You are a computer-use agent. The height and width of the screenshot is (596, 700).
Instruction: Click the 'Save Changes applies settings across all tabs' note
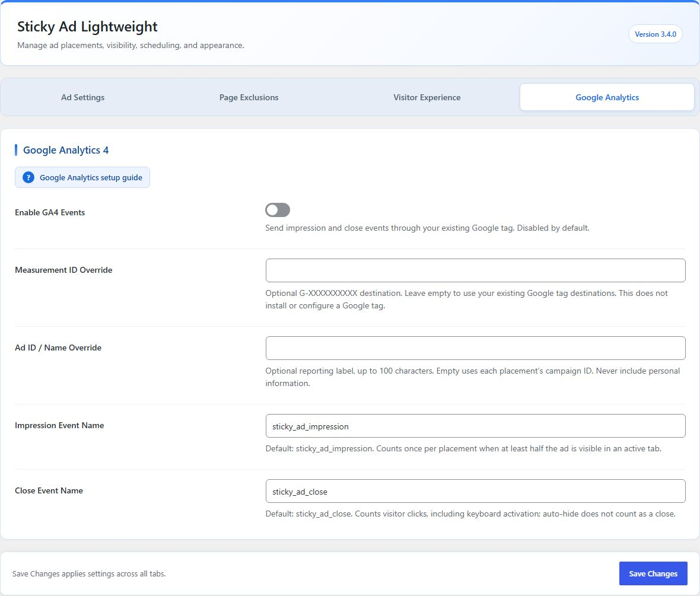(x=89, y=573)
